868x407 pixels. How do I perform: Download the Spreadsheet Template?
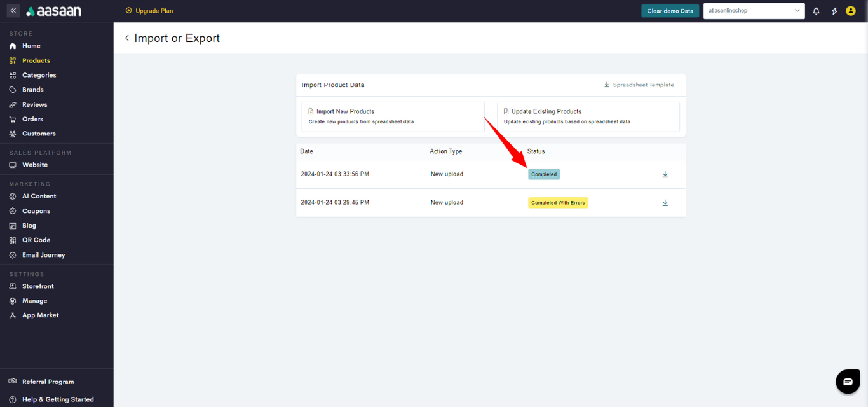tap(639, 85)
